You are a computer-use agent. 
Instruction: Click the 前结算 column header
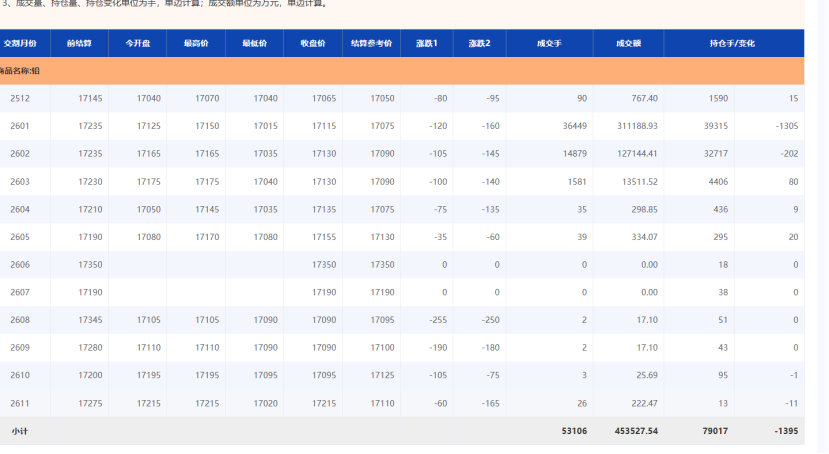[80, 44]
